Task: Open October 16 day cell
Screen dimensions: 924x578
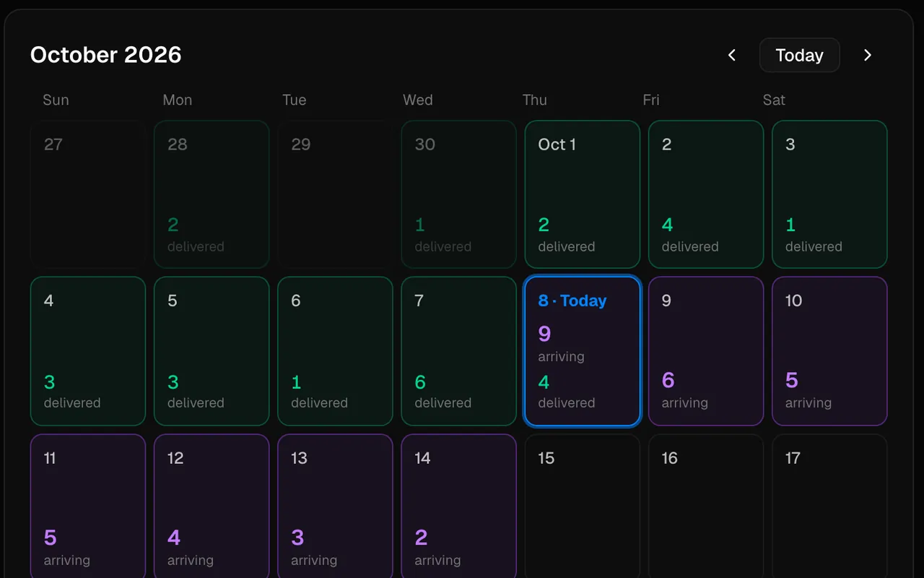Action: [706, 506]
